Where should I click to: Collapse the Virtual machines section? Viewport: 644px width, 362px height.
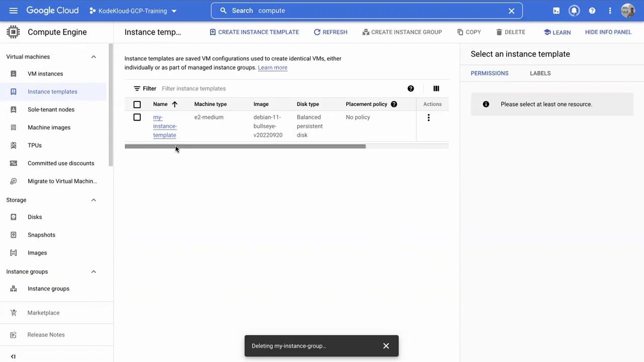[94, 57]
